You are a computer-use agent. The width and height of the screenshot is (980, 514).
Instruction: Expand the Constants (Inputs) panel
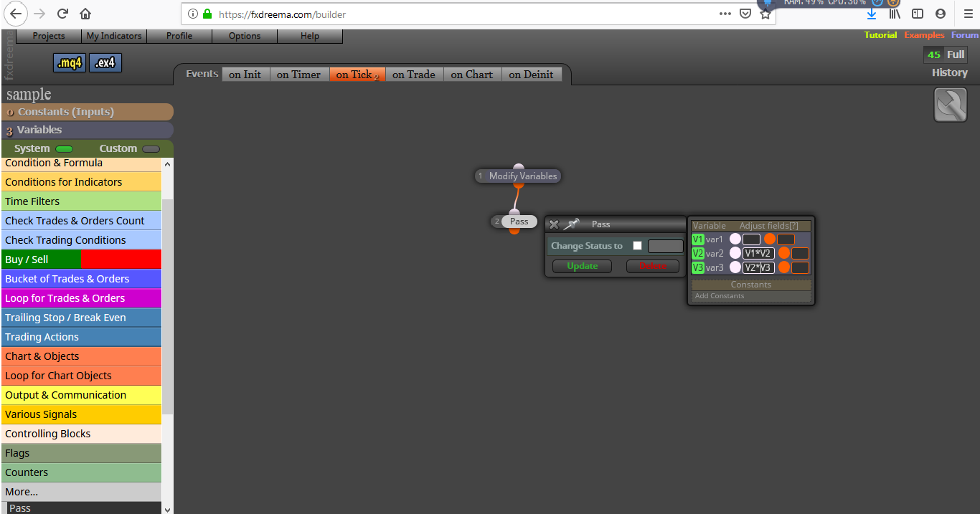pyautogui.click(x=87, y=112)
